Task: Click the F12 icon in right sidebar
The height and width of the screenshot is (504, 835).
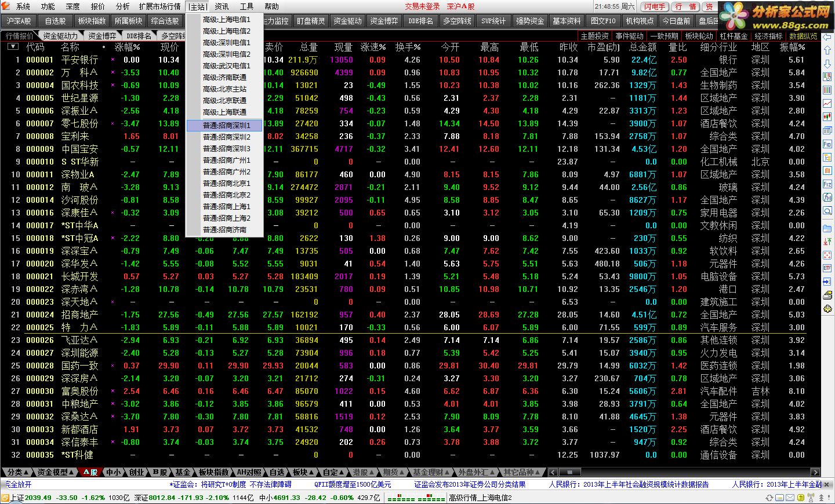Action: click(827, 184)
